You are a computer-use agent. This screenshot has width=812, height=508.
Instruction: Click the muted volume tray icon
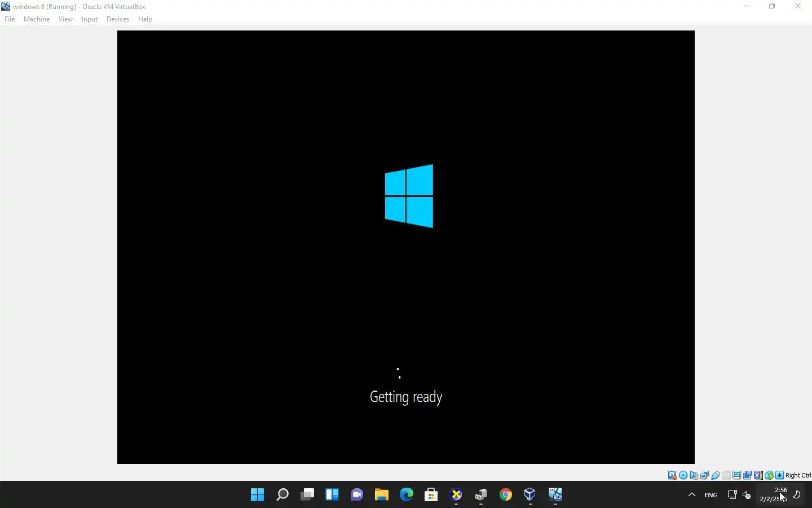pyautogui.click(x=747, y=495)
